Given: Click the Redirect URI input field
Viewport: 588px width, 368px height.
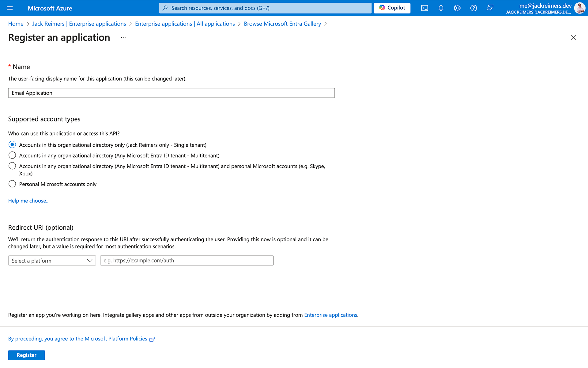Looking at the screenshot, I should [187, 260].
